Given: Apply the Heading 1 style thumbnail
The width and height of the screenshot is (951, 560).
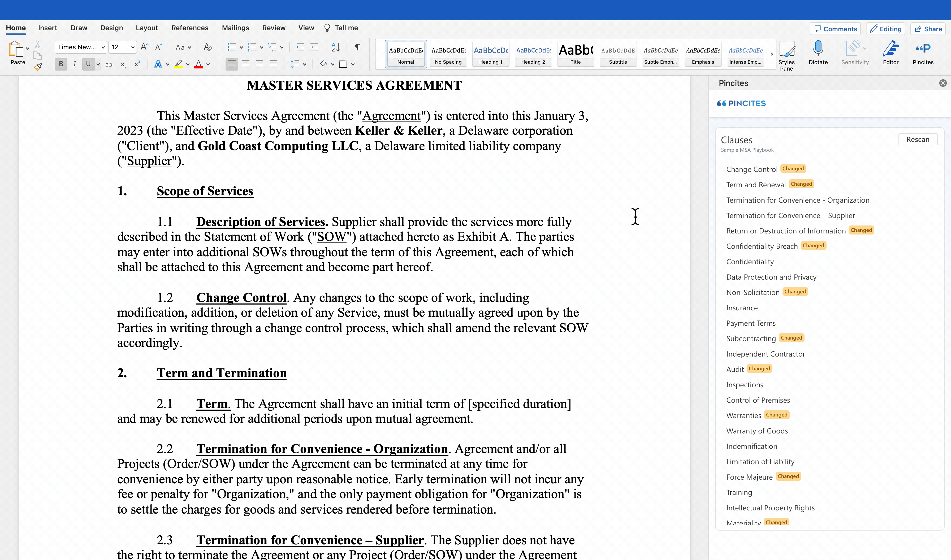Looking at the screenshot, I should (x=491, y=54).
